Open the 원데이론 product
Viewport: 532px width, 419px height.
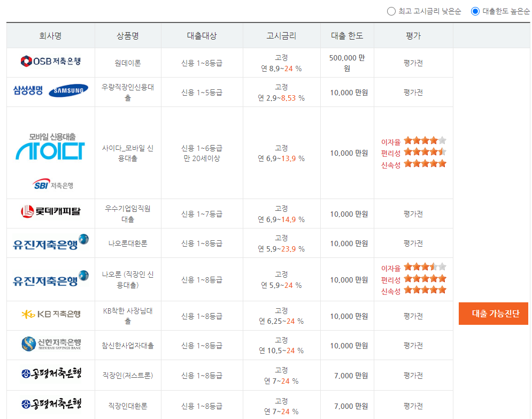point(128,63)
